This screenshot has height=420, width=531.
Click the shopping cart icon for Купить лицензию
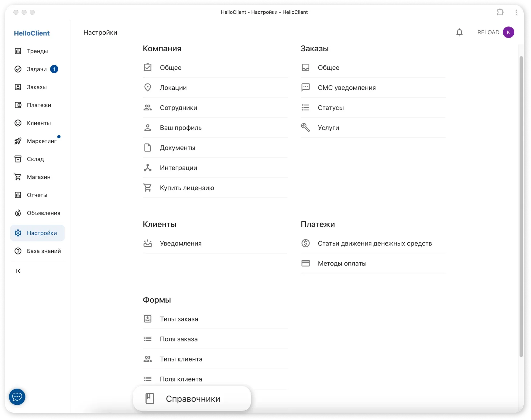[x=148, y=188]
